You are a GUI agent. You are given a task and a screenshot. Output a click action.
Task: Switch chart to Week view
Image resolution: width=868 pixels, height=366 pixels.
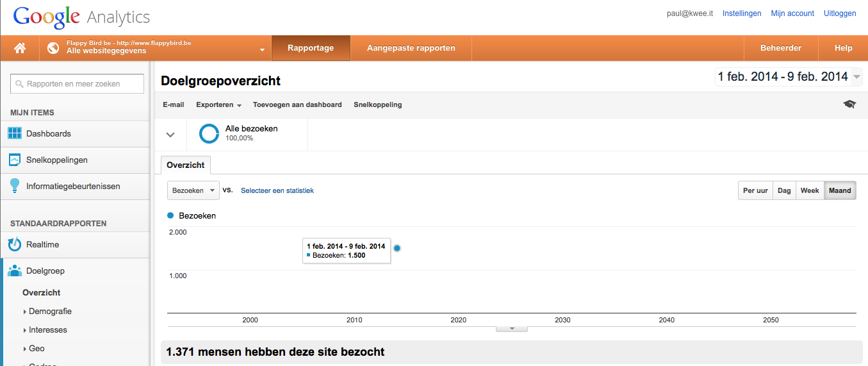click(810, 190)
